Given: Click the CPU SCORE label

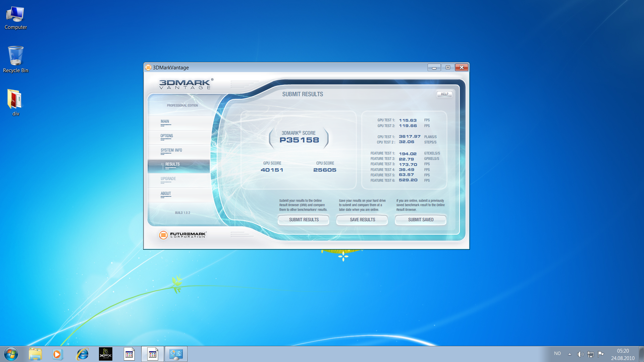Looking at the screenshot, I should coord(325,164).
